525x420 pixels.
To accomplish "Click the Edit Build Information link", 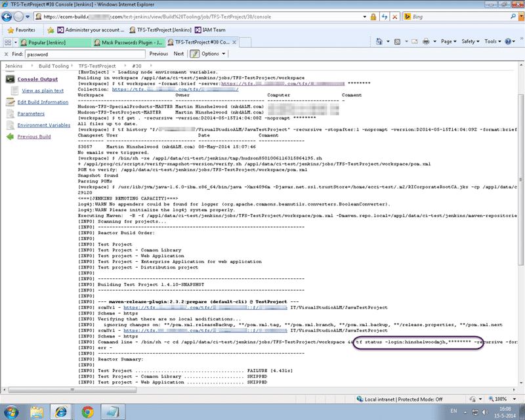I will click(x=43, y=102).
